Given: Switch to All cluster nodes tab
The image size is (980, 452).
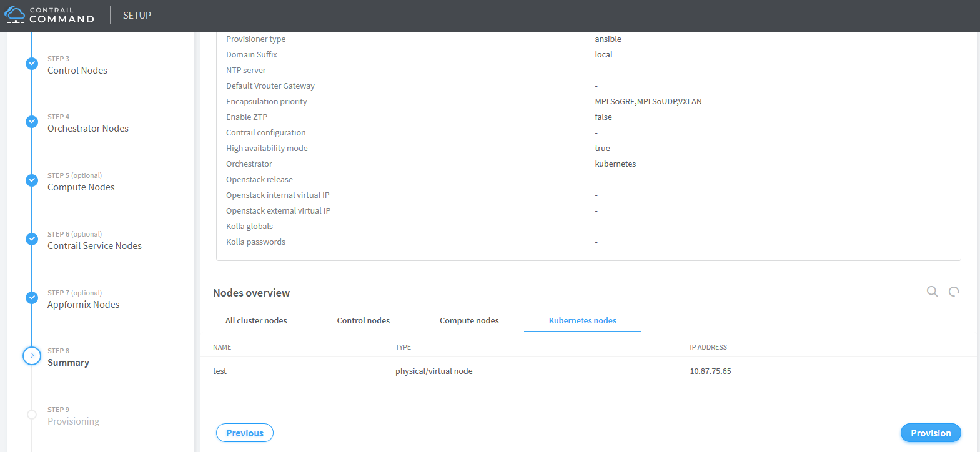Looking at the screenshot, I should [x=256, y=320].
